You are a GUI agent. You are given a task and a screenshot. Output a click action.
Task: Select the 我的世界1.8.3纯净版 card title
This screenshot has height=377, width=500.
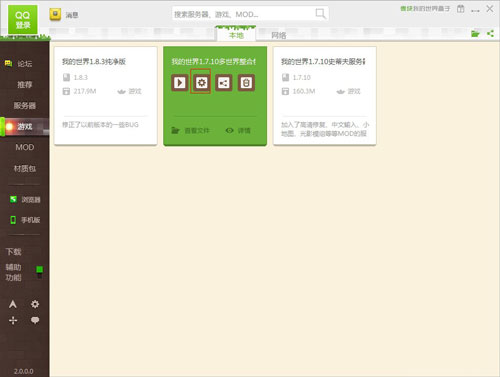point(94,61)
